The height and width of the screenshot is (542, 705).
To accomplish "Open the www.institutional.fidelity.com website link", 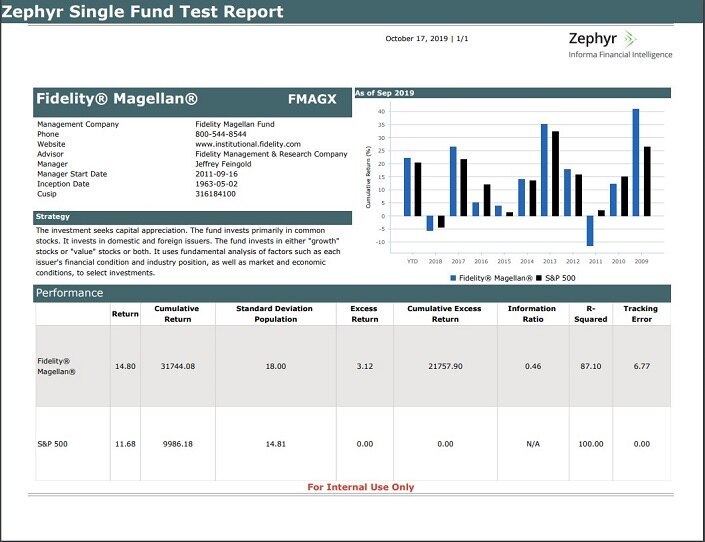I will (248, 144).
